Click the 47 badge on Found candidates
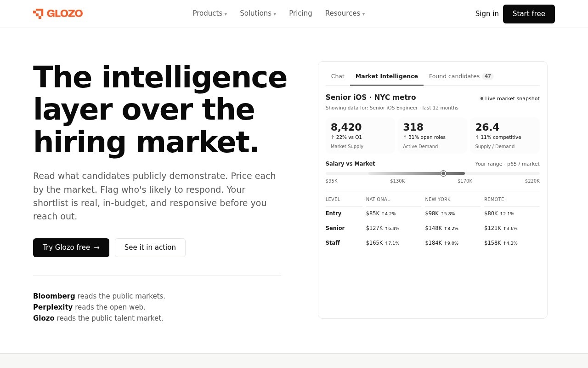Viewport: 588px width, 368px height. [488, 76]
